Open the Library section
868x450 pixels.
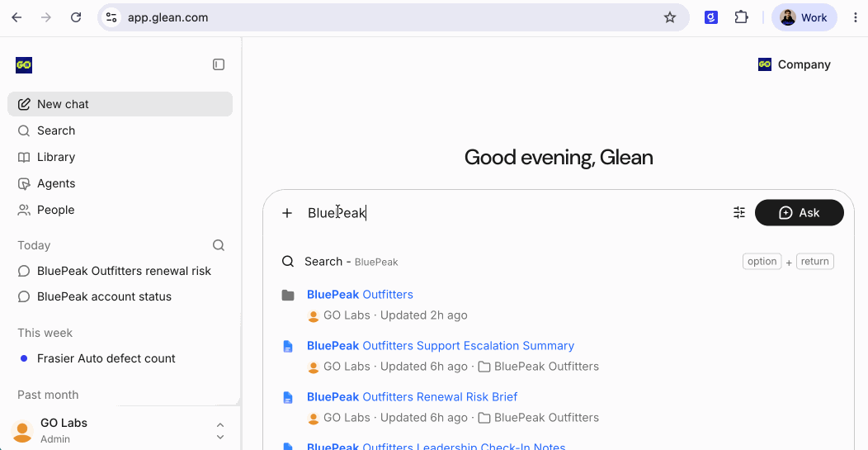click(120, 158)
